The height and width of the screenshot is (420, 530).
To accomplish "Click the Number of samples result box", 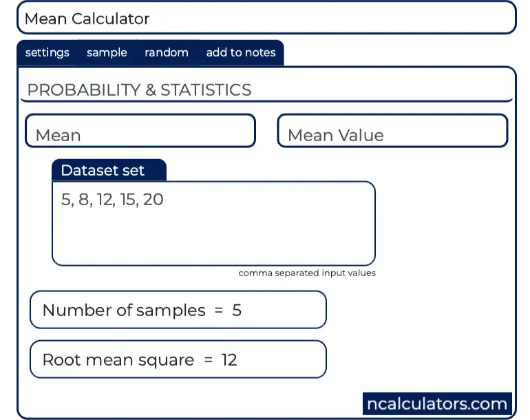I will point(178,310).
